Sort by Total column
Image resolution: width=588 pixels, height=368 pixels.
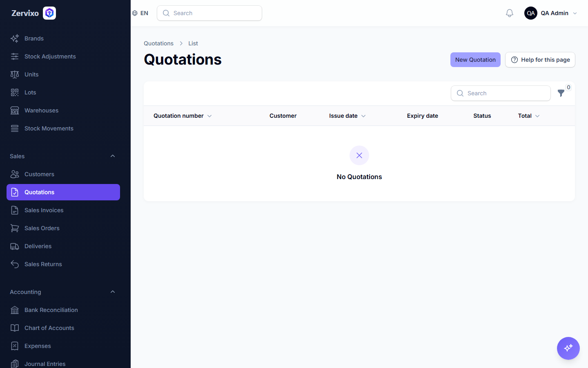tap(529, 116)
